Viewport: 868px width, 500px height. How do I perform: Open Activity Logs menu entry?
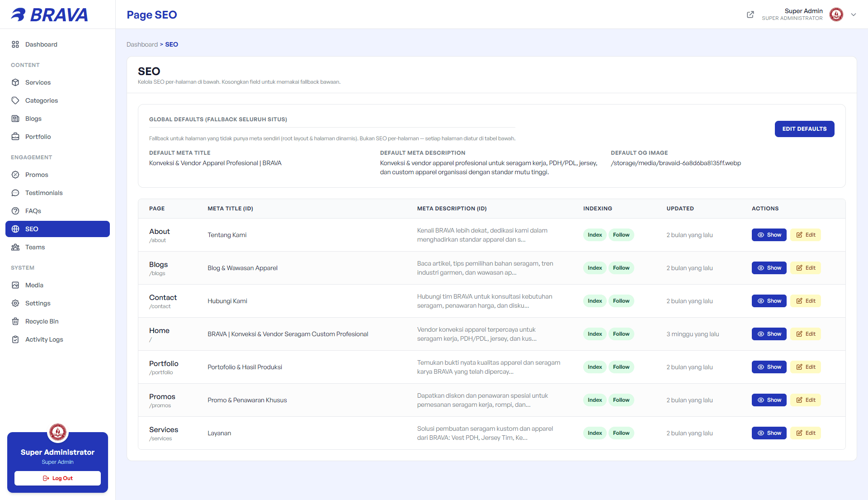(x=57, y=339)
